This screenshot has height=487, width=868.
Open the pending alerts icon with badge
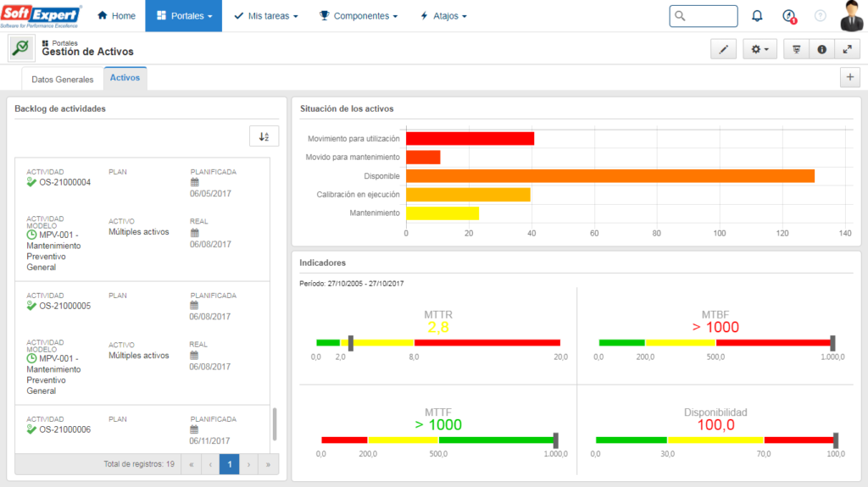click(x=789, y=17)
